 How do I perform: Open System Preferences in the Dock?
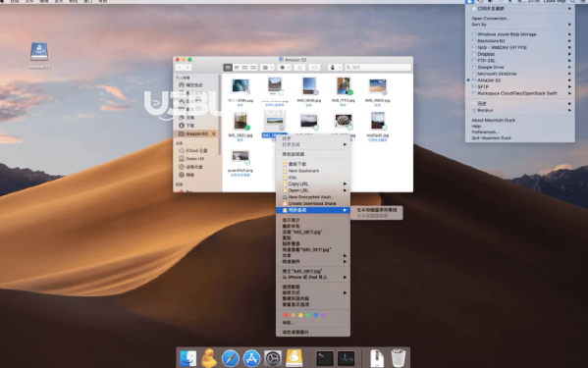pyautogui.click(x=273, y=358)
